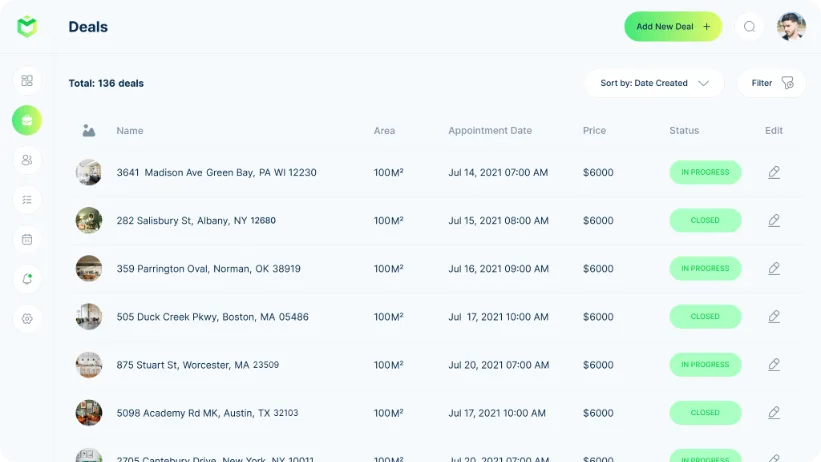The width and height of the screenshot is (821, 462).
Task: Open thumbnail of 3641 Madison Ave property
Action: pos(88,172)
